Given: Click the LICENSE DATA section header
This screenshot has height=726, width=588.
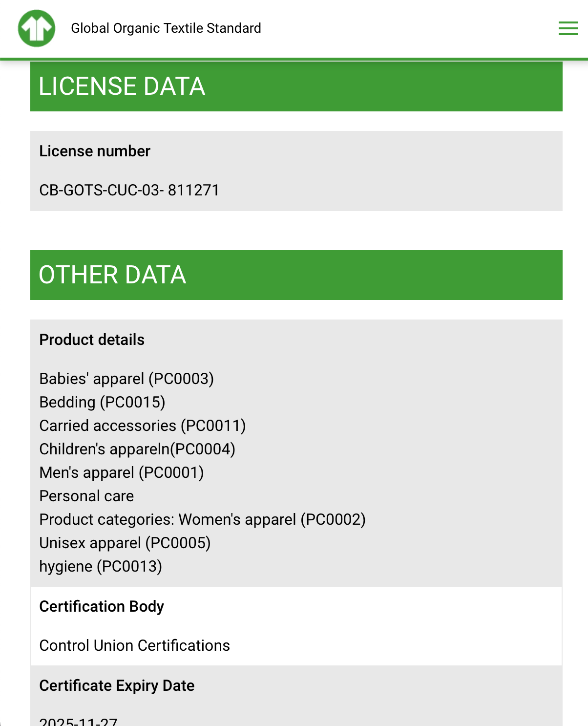Looking at the screenshot, I should coord(122,86).
